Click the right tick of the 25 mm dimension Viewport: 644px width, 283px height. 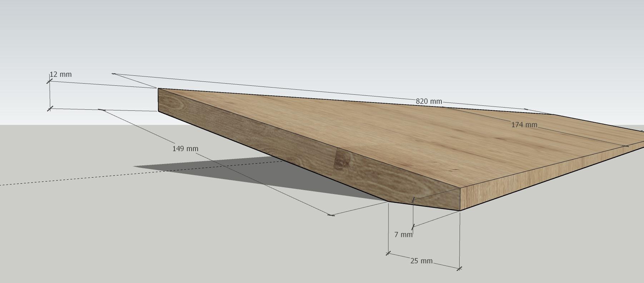[460, 268]
